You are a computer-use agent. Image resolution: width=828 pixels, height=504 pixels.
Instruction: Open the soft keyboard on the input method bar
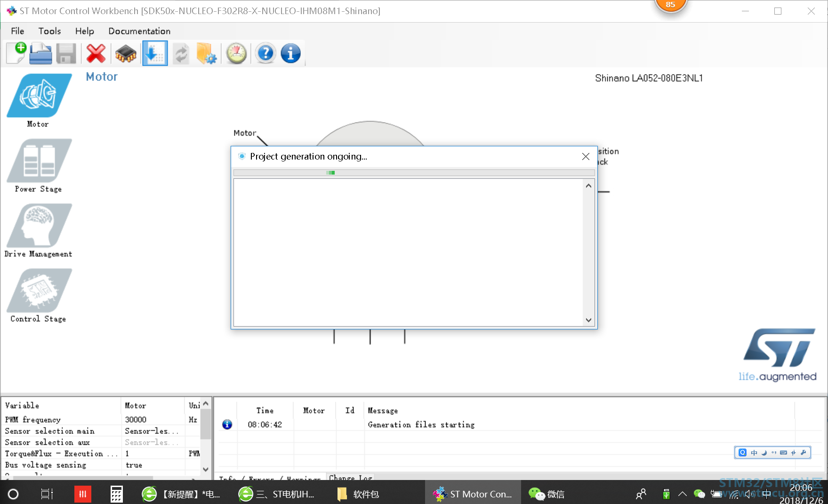[783, 453]
